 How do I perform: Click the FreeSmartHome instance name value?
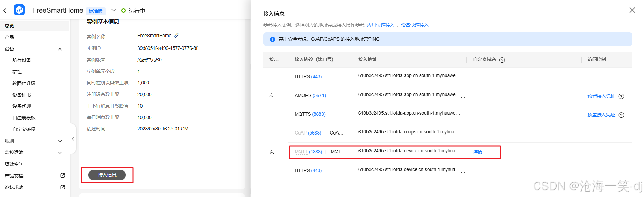click(154, 36)
